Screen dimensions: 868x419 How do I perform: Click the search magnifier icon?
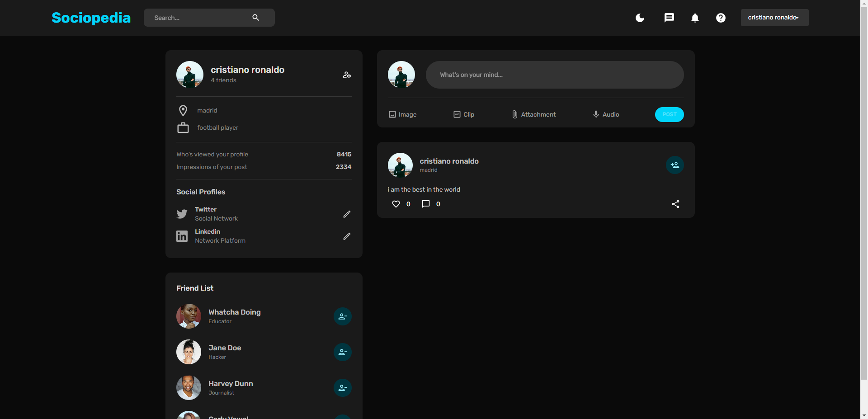pos(255,18)
